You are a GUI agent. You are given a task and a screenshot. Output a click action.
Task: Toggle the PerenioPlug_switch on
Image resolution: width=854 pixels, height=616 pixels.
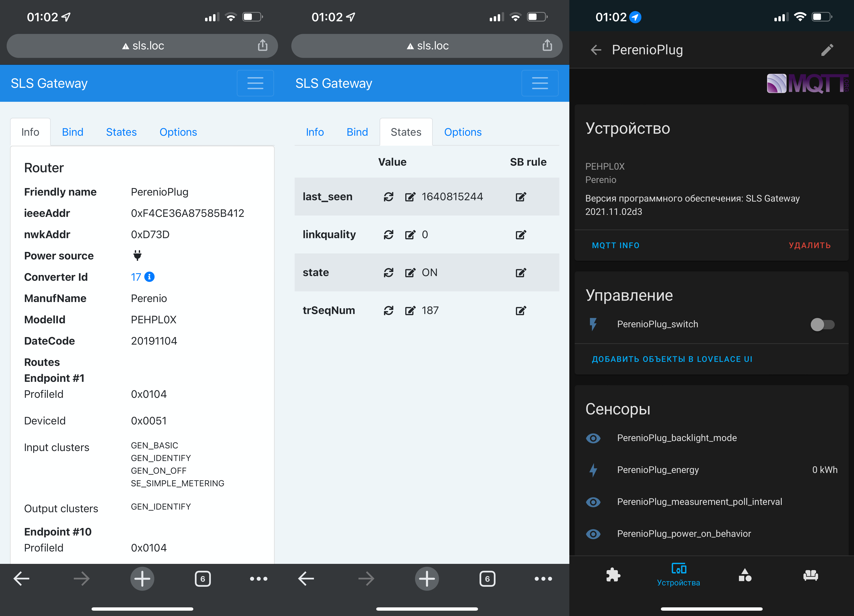[x=822, y=324]
